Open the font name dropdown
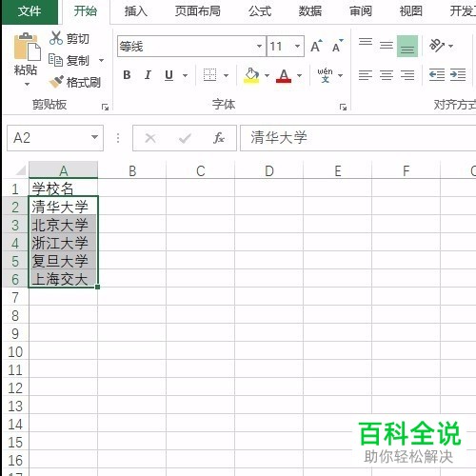The height and width of the screenshot is (476, 476). pos(259,47)
